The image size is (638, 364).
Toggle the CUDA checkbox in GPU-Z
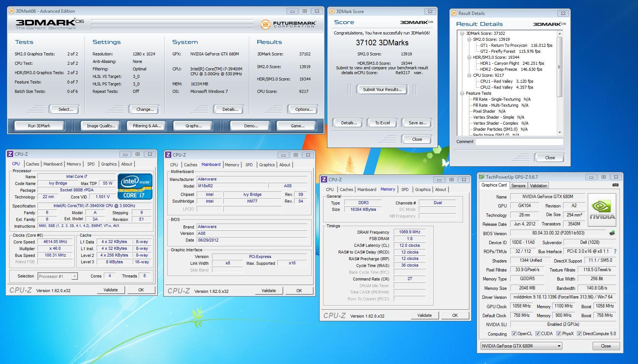(x=538, y=333)
